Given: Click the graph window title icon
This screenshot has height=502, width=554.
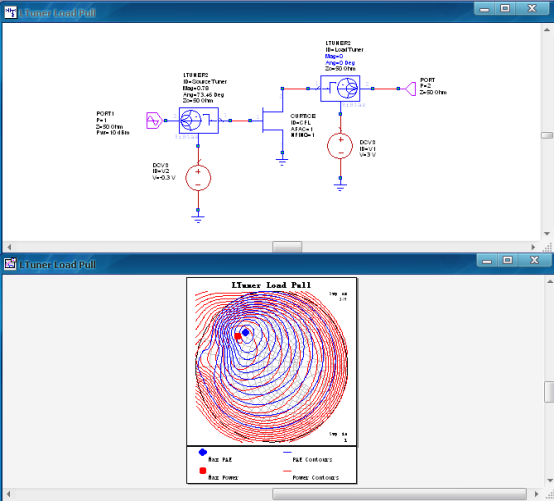Looking at the screenshot, I should (x=10, y=264).
